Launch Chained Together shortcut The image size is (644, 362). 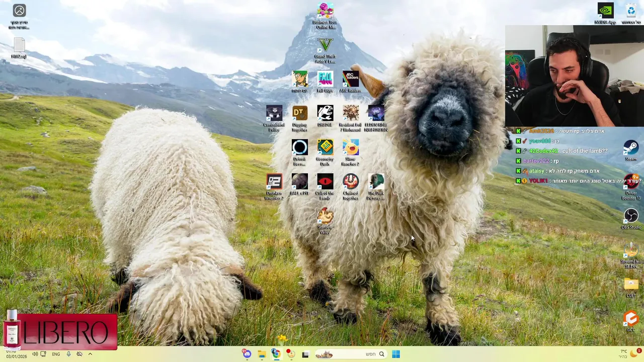tap(351, 187)
